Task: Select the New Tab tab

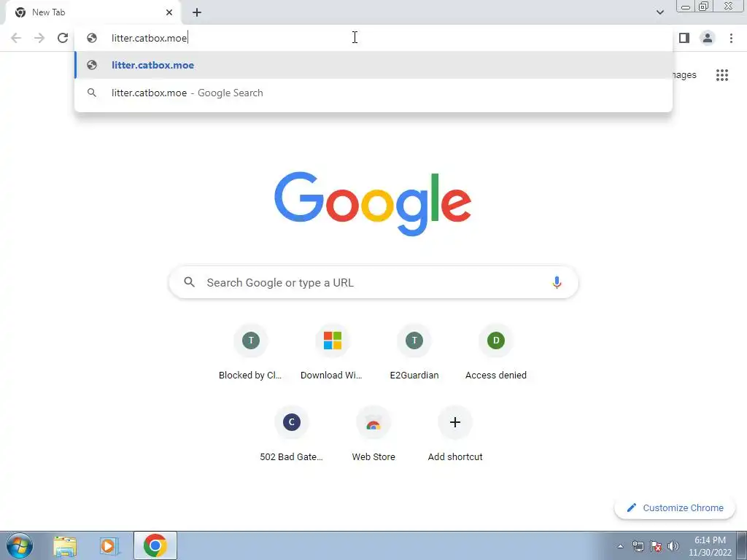Action: tap(93, 12)
